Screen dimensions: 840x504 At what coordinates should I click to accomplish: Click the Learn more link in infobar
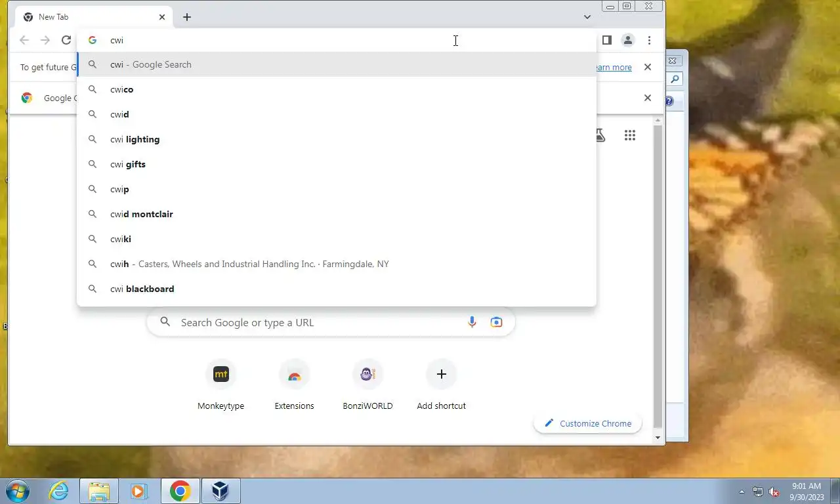click(614, 67)
